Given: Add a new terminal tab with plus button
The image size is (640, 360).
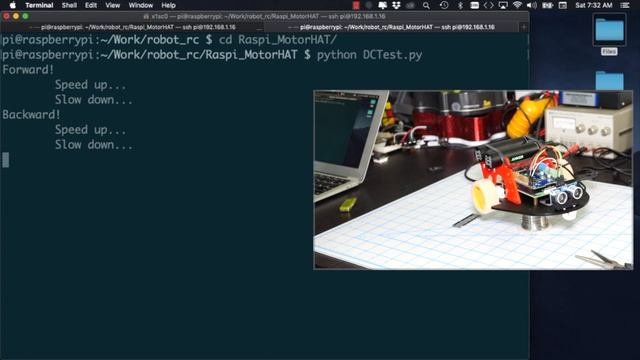Looking at the screenshot, I should 524,27.
